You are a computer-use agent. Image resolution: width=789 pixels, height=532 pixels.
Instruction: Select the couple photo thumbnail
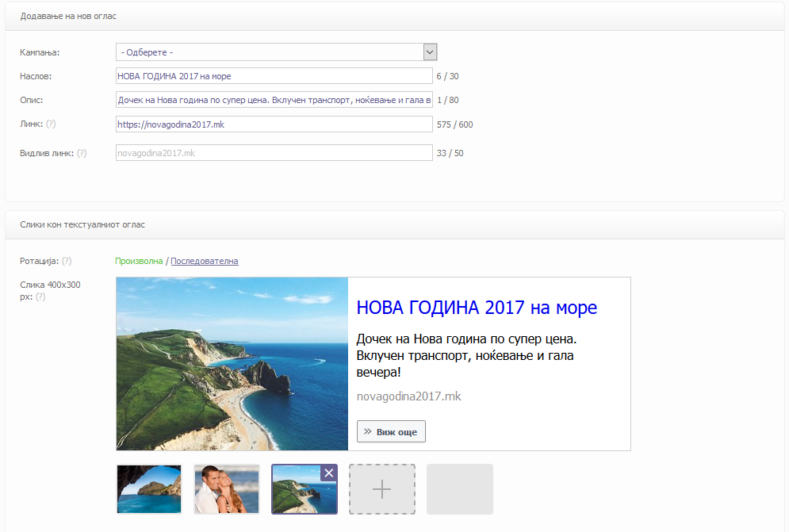pyautogui.click(x=227, y=489)
